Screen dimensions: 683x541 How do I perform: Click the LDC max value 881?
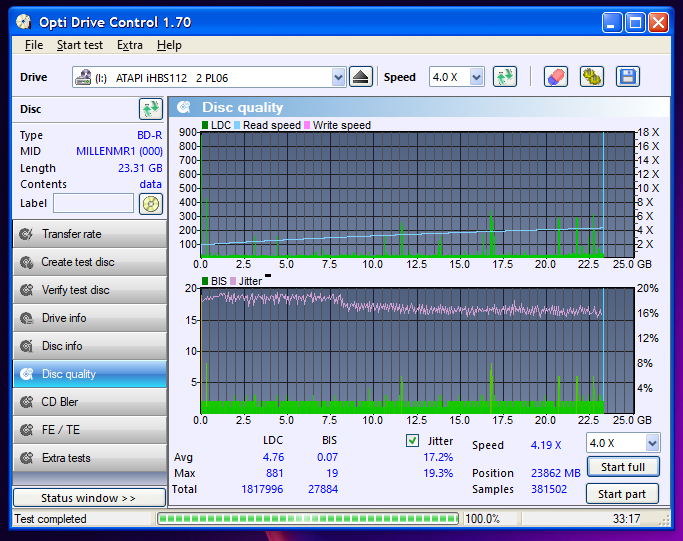point(274,473)
